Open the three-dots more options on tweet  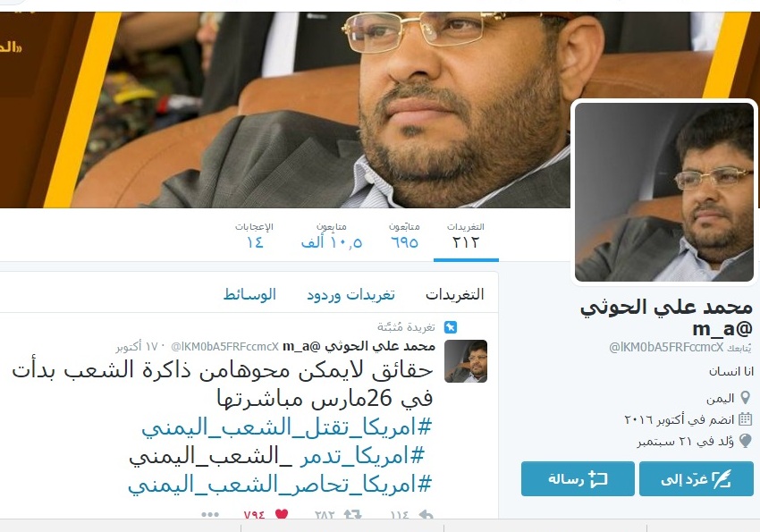pyautogui.click(x=210, y=514)
